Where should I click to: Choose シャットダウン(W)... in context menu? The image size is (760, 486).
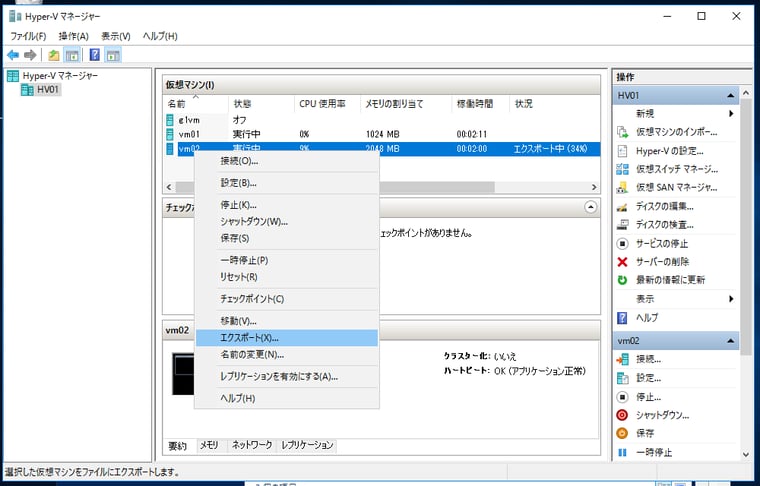pos(287,221)
